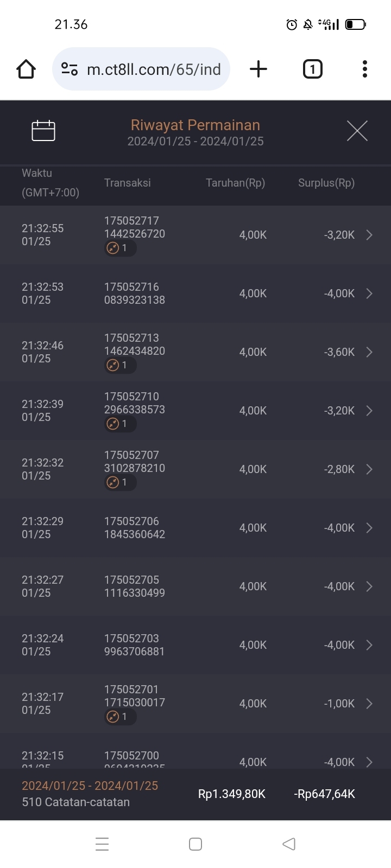Close the Riwayat Permainan panel
Screen dimensions: 391x868
click(357, 131)
